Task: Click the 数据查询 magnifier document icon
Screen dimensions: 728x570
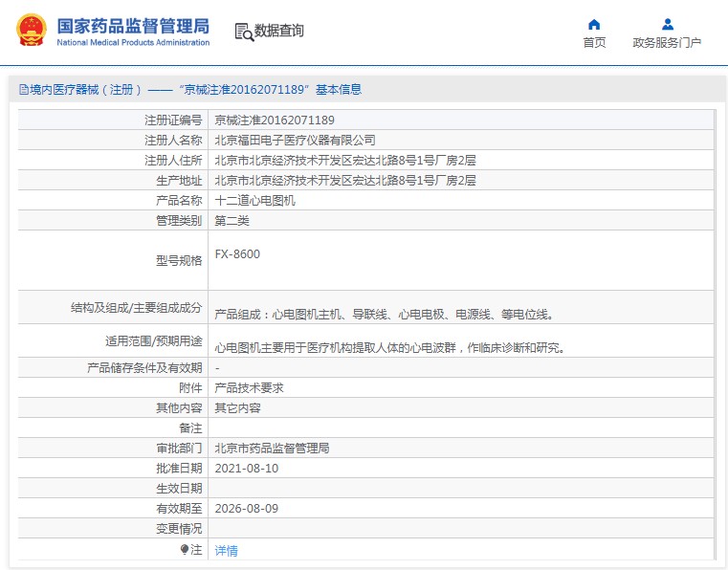Action: [244, 32]
